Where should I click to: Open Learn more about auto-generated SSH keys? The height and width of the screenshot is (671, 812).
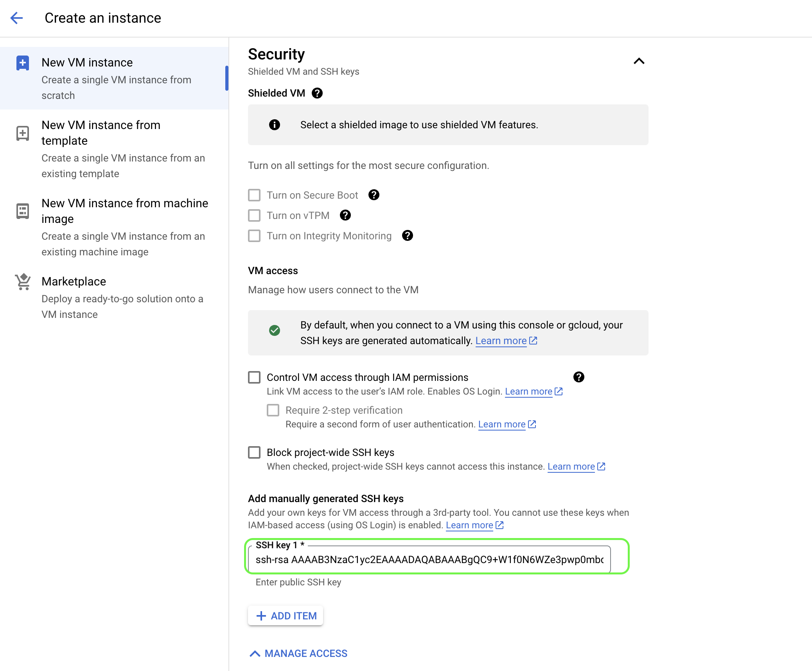click(x=501, y=341)
